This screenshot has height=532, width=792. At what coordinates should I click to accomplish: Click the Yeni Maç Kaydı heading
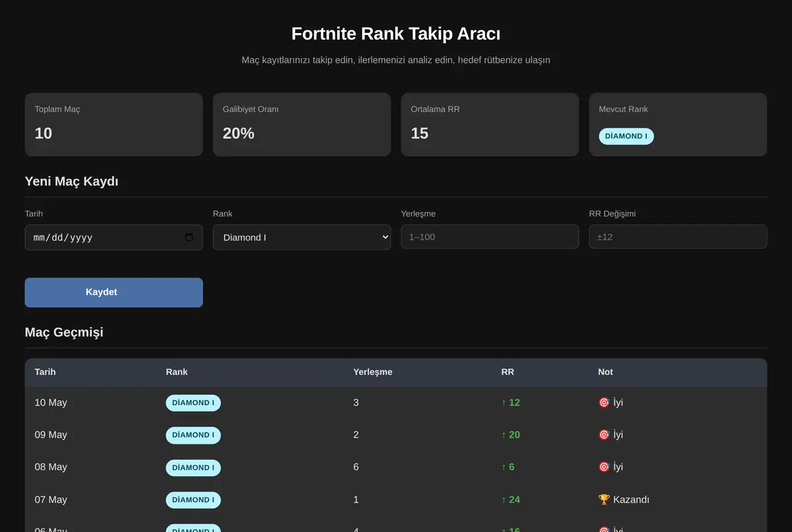71,182
